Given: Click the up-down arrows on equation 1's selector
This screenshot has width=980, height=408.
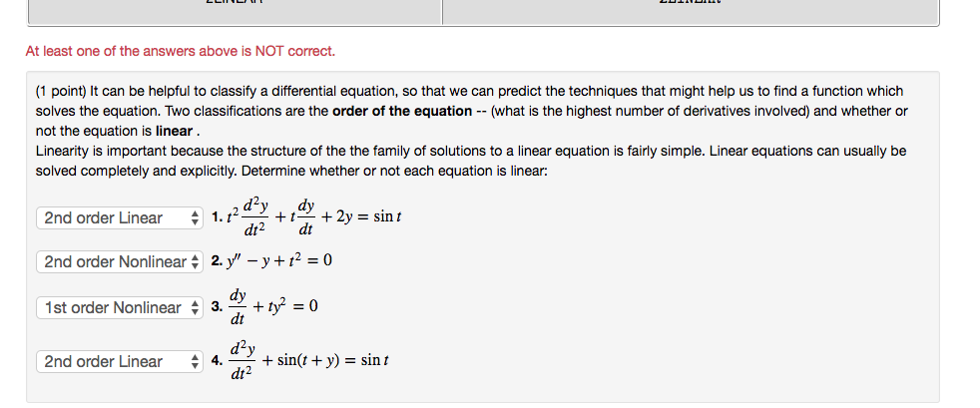Looking at the screenshot, I should [x=195, y=218].
